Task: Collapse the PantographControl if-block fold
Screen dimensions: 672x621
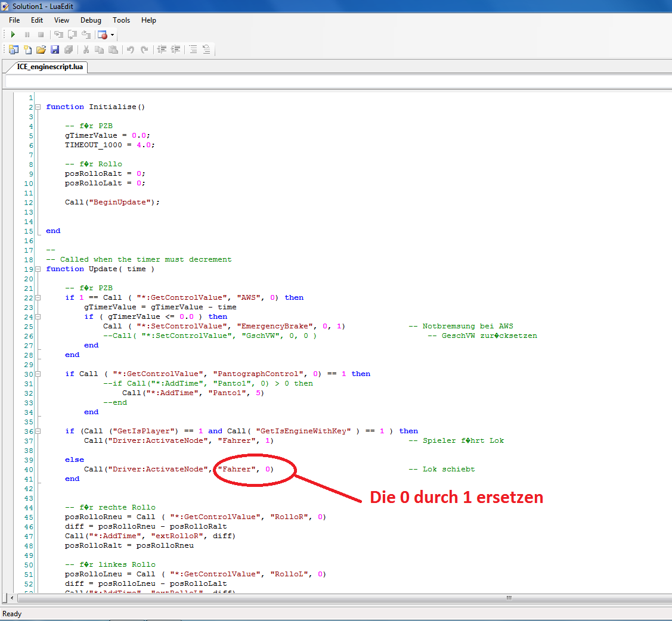Action: [38, 374]
